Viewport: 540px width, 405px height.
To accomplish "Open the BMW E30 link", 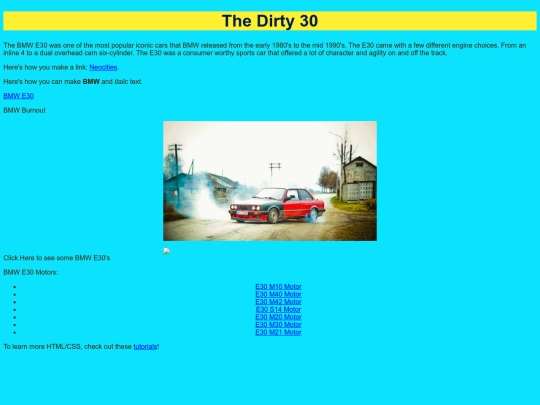I will coord(19,96).
